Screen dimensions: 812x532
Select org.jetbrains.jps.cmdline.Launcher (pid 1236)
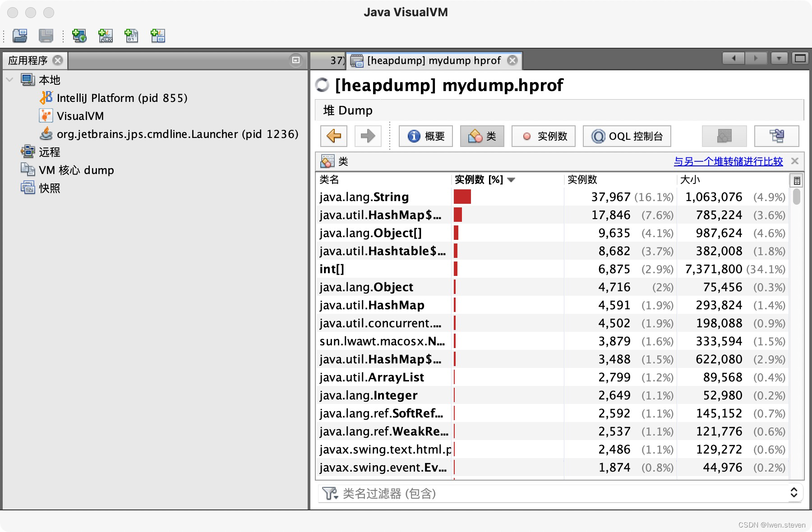click(177, 134)
